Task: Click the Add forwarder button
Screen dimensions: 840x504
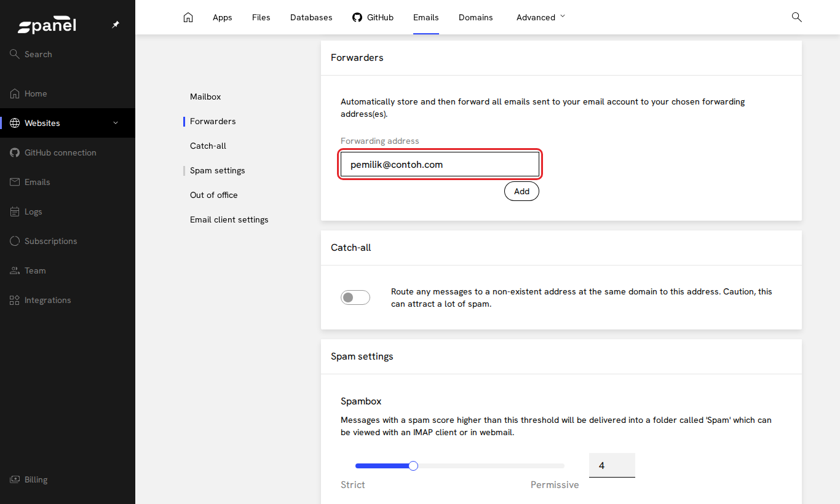Action: (x=521, y=191)
